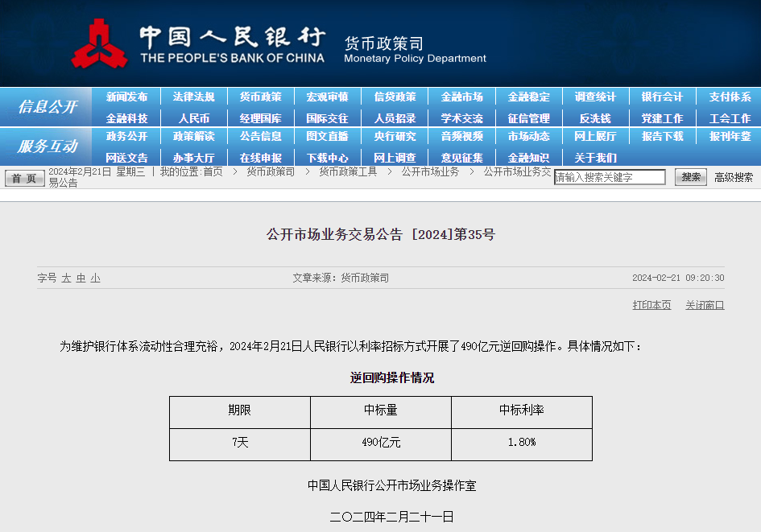761x532 pixels.
Task: Click the People's Bank of China logo
Action: 98,44
